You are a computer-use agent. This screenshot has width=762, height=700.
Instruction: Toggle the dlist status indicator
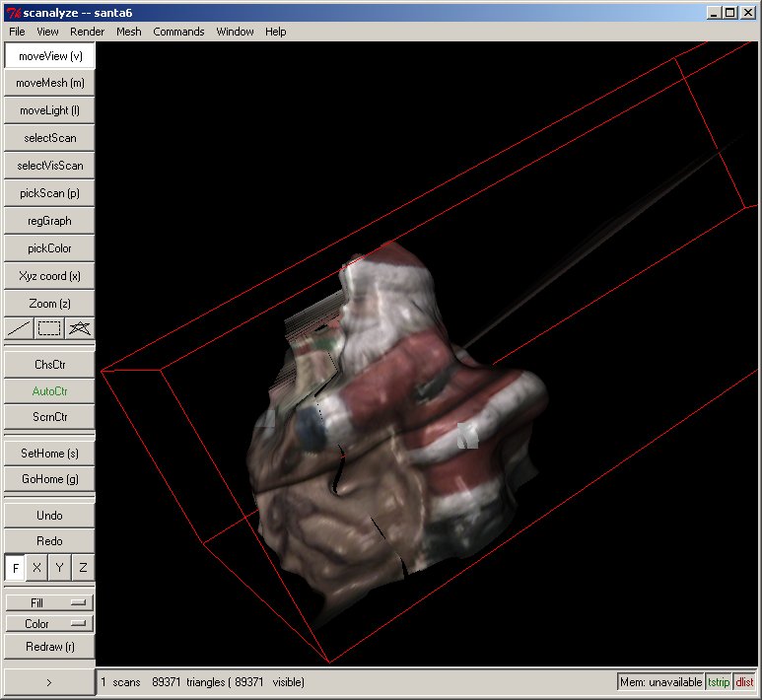(x=744, y=682)
